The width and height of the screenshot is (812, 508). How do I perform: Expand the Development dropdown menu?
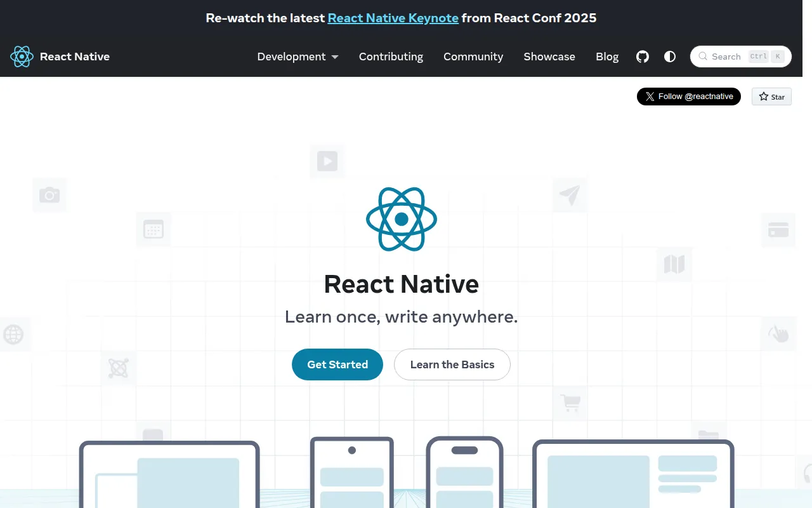(x=298, y=57)
